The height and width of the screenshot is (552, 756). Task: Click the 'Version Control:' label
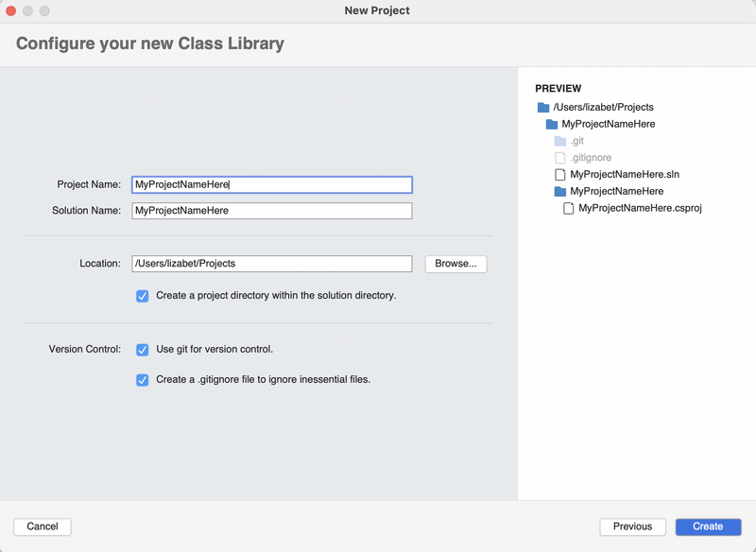coord(85,349)
